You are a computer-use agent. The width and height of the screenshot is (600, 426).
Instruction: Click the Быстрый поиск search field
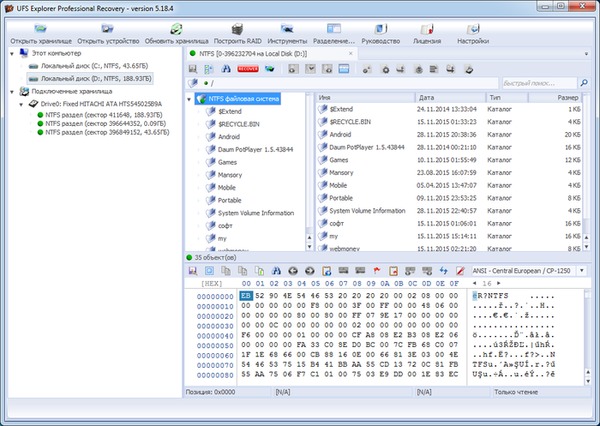click(x=541, y=83)
